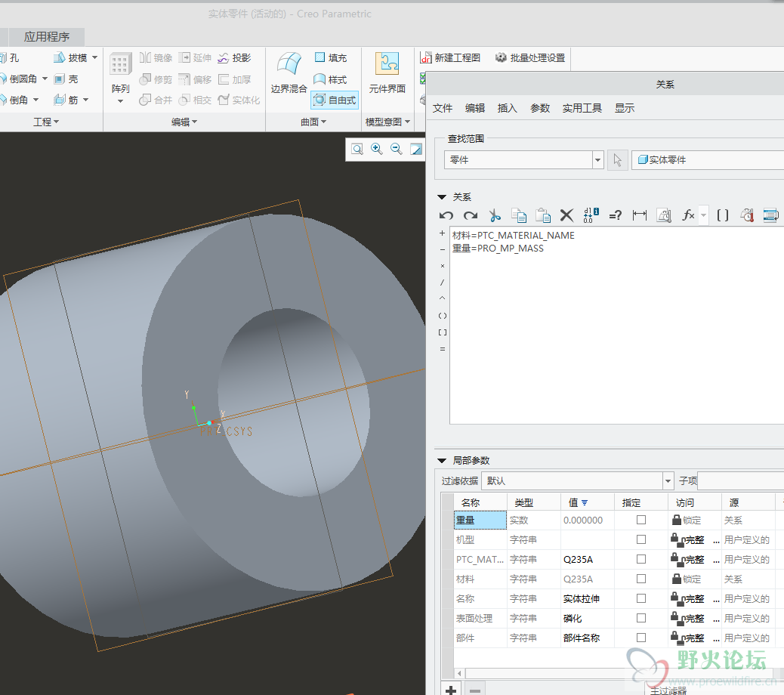Click the 投影 project tool

tap(234, 58)
